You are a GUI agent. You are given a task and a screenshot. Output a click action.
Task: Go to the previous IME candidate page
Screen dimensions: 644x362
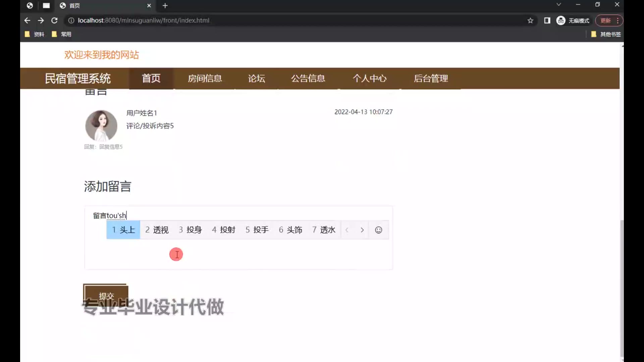point(347,230)
